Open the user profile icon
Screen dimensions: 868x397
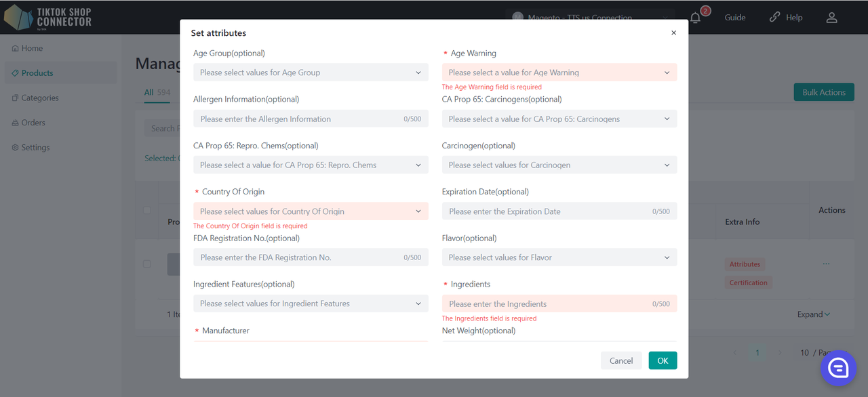pos(831,18)
